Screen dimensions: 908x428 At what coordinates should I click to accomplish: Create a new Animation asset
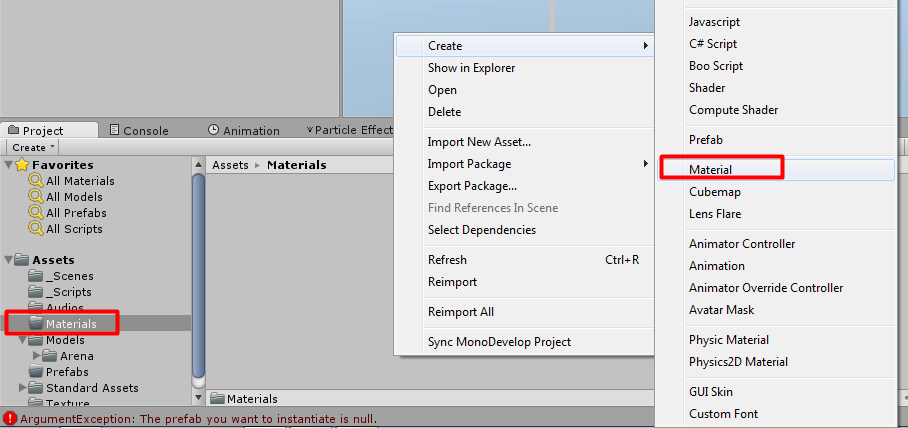point(717,266)
